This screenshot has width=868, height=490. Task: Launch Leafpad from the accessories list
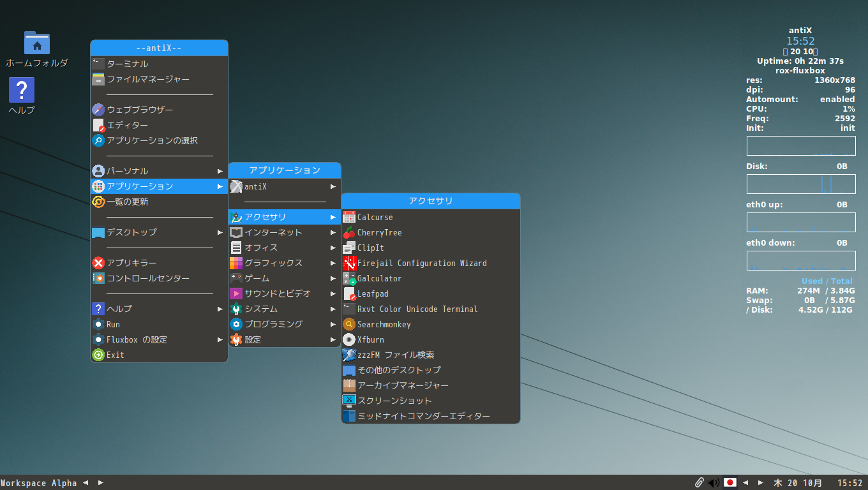431,293
